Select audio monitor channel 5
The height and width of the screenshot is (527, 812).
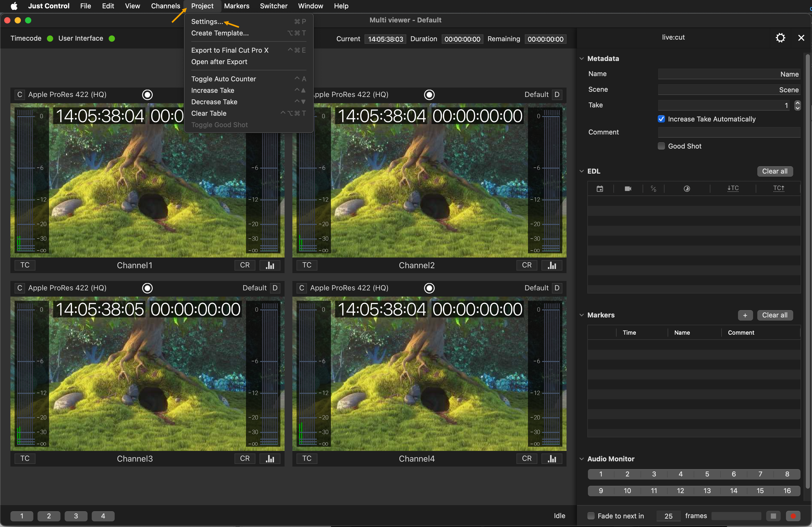click(707, 474)
